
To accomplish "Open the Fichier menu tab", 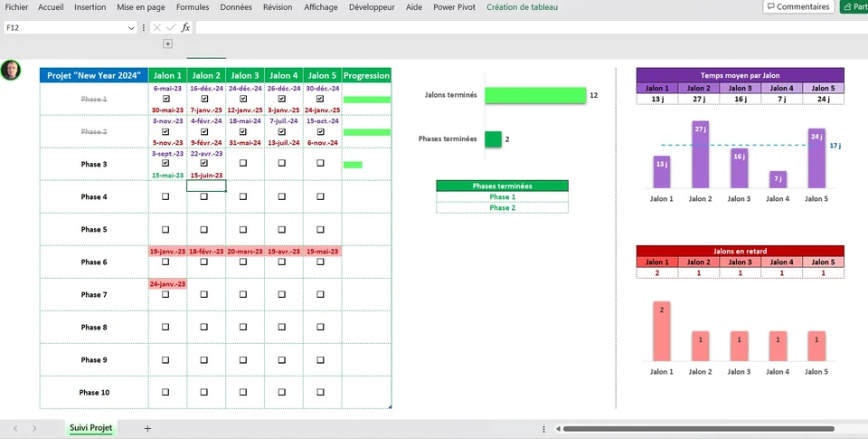I will [x=16, y=7].
